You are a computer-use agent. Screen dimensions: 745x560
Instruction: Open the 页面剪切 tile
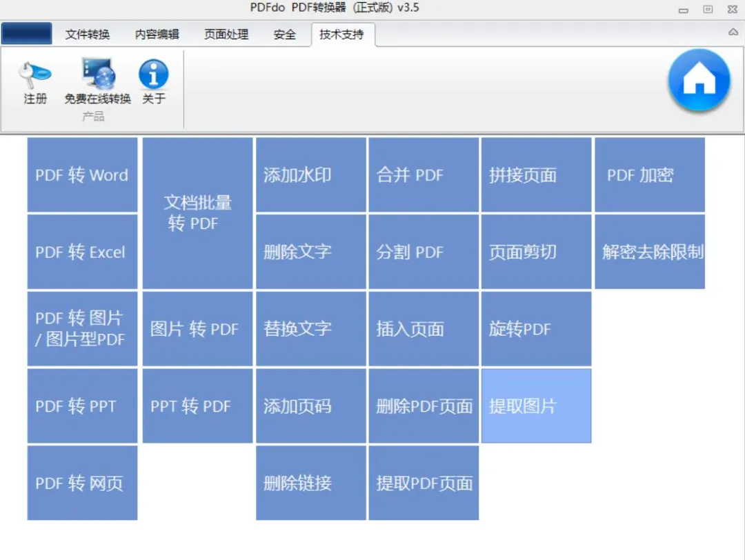click(537, 252)
